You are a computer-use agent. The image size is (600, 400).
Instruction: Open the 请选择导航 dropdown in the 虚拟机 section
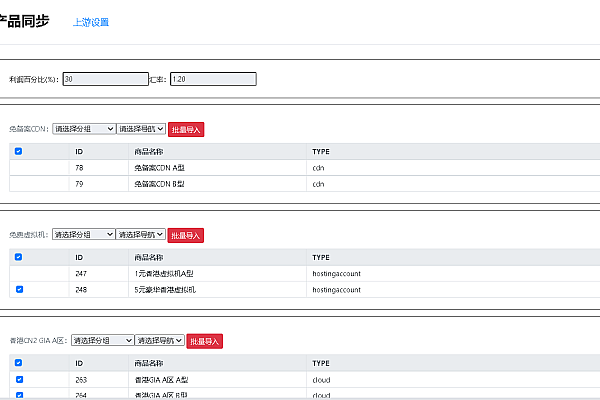(141, 234)
